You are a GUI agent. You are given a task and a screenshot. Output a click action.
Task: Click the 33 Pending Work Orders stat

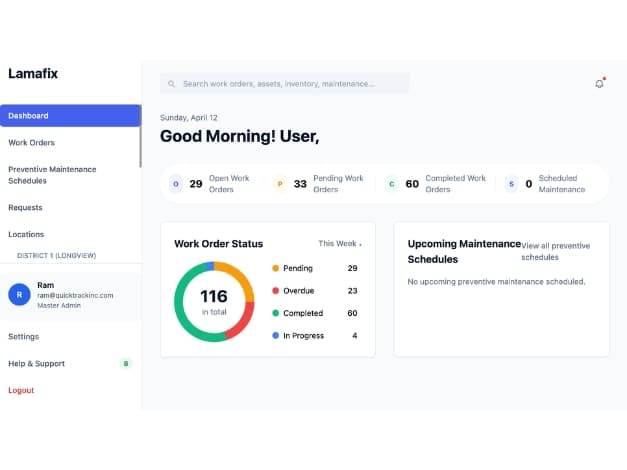point(319,184)
